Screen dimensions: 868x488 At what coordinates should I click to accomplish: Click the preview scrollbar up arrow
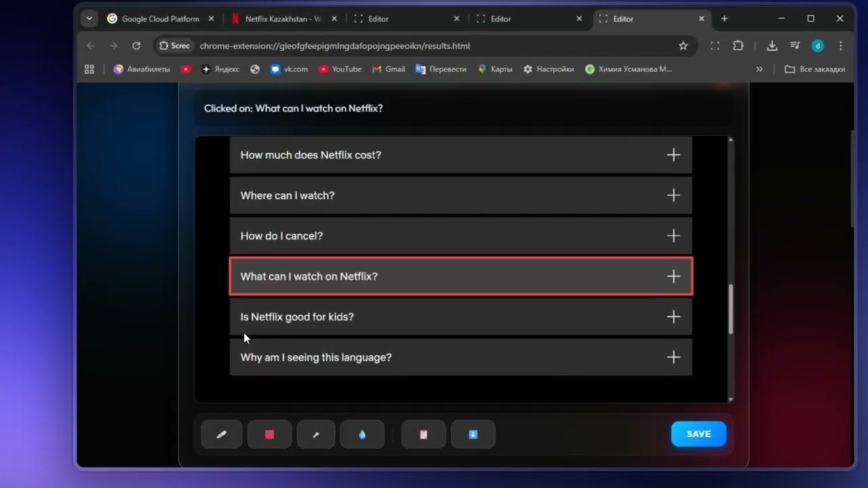tap(730, 140)
